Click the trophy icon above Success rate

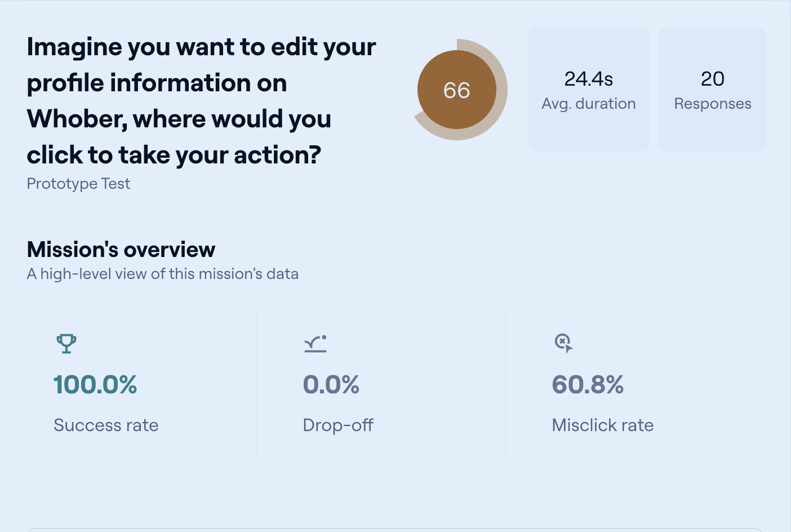[x=66, y=343]
